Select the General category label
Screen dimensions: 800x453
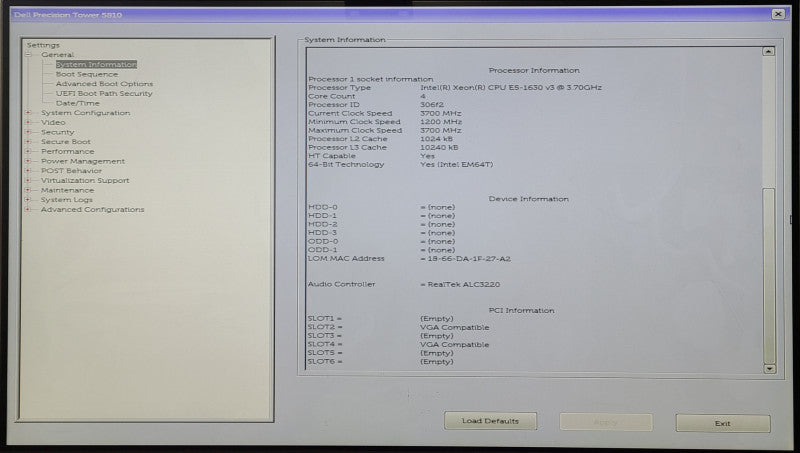click(x=58, y=55)
